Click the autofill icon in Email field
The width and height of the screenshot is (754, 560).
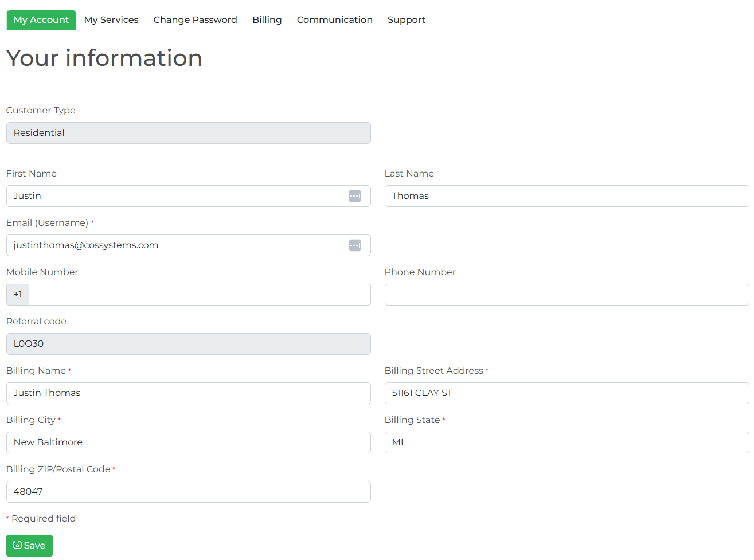tap(355, 245)
